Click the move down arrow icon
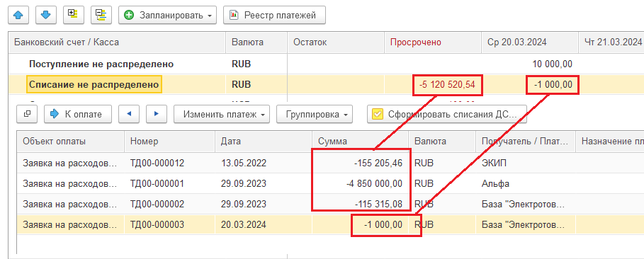This screenshot has height=259, width=644. (x=46, y=15)
